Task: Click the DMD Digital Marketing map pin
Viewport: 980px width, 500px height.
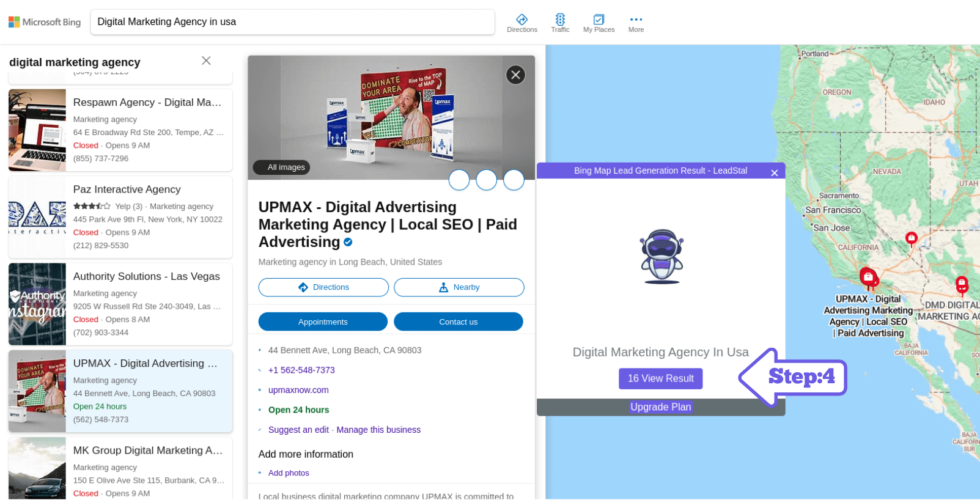Action: [962, 284]
